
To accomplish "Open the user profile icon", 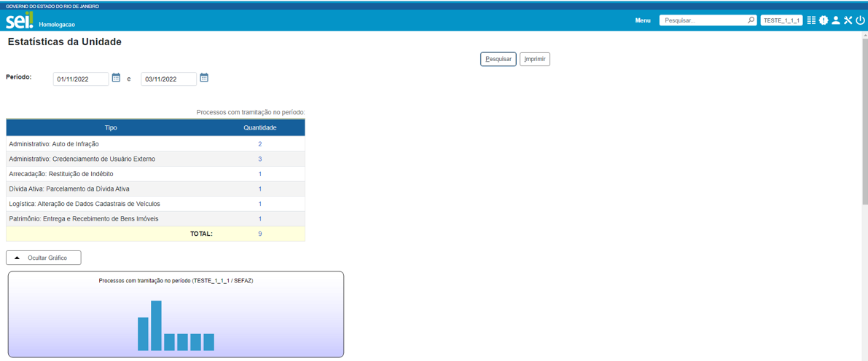I will (x=836, y=20).
